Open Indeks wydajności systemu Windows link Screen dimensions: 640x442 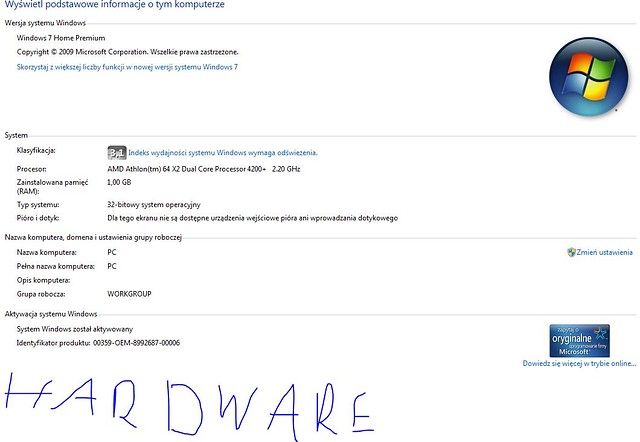tap(223, 153)
